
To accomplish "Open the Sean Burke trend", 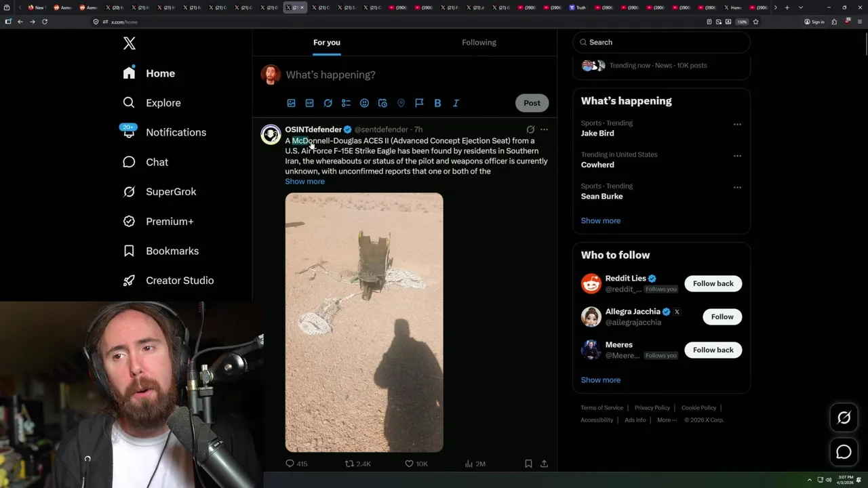I will coord(601,197).
